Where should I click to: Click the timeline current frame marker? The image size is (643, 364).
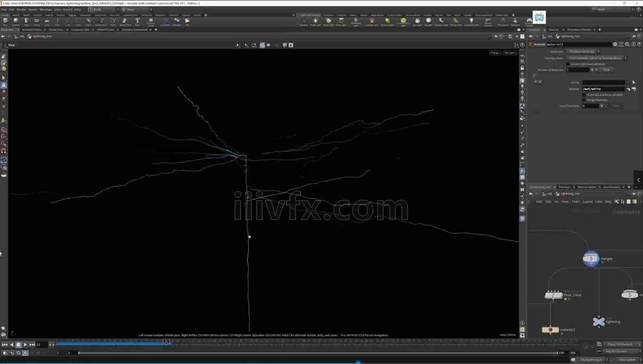point(166,342)
